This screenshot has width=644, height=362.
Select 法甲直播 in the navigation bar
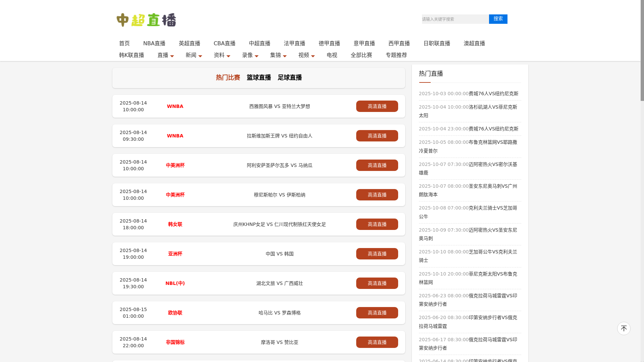tap(294, 43)
